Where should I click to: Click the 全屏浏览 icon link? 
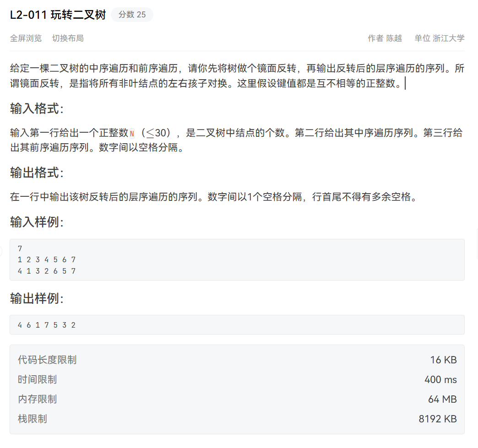(x=26, y=38)
